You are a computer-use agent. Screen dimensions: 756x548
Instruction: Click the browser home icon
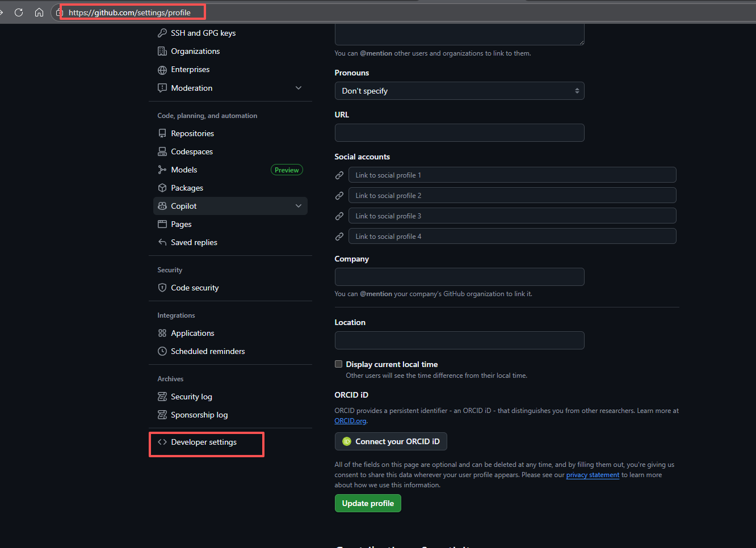[x=39, y=12]
